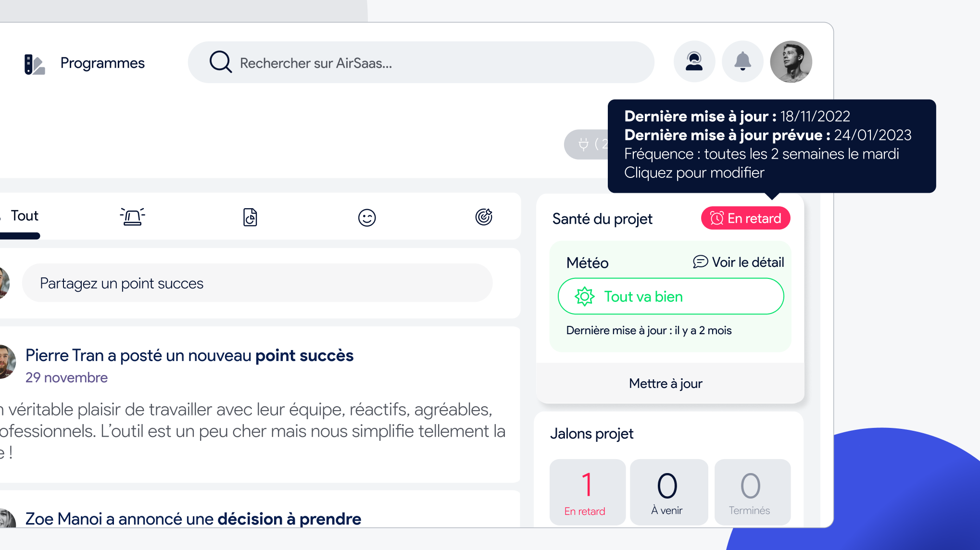Select the mood/emoji panel icon
The height and width of the screenshot is (550, 980).
click(367, 217)
